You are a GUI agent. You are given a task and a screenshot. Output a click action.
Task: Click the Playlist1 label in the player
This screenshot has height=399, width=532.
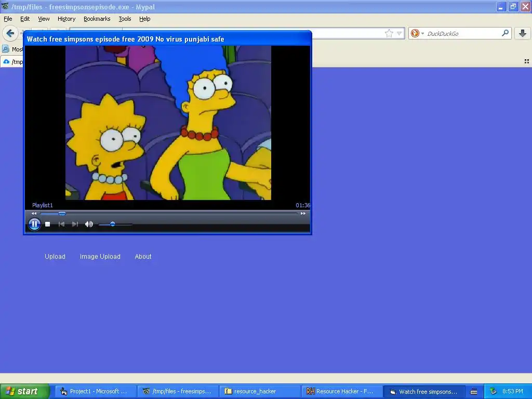click(43, 205)
